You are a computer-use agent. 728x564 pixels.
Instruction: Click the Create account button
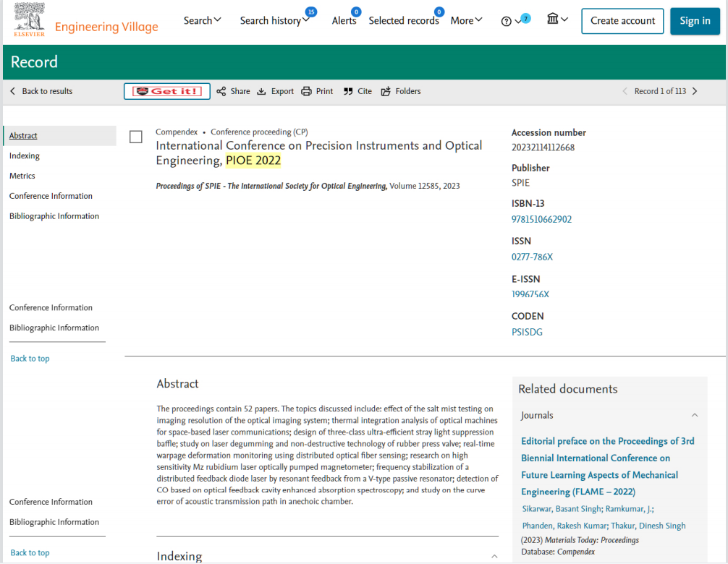[622, 21]
